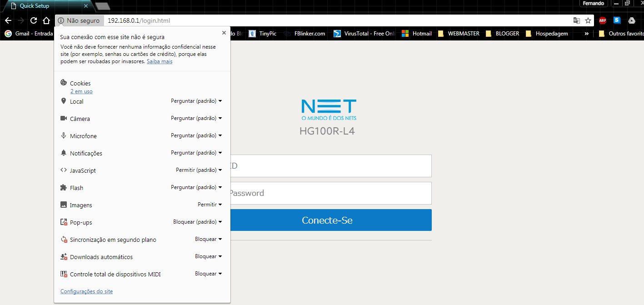
Task: Open the JavaScript permission dropdown
Action: 199,170
